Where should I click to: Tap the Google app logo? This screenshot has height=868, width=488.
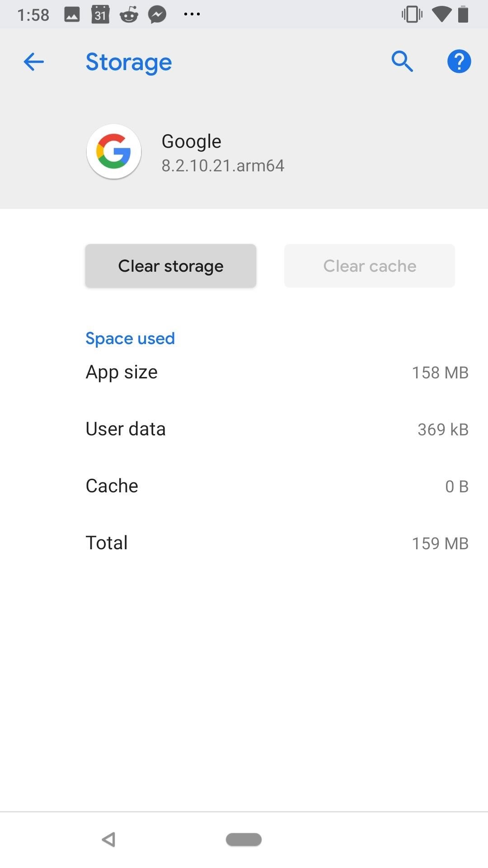[x=114, y=151]
